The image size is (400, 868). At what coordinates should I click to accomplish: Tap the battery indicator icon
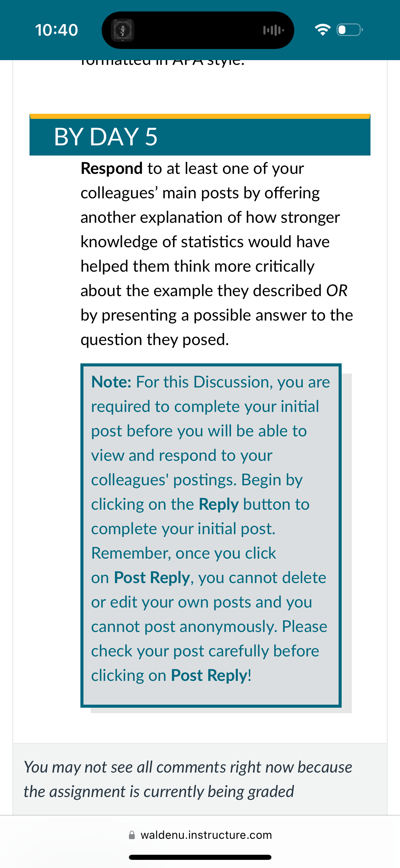tap(350, 30)
